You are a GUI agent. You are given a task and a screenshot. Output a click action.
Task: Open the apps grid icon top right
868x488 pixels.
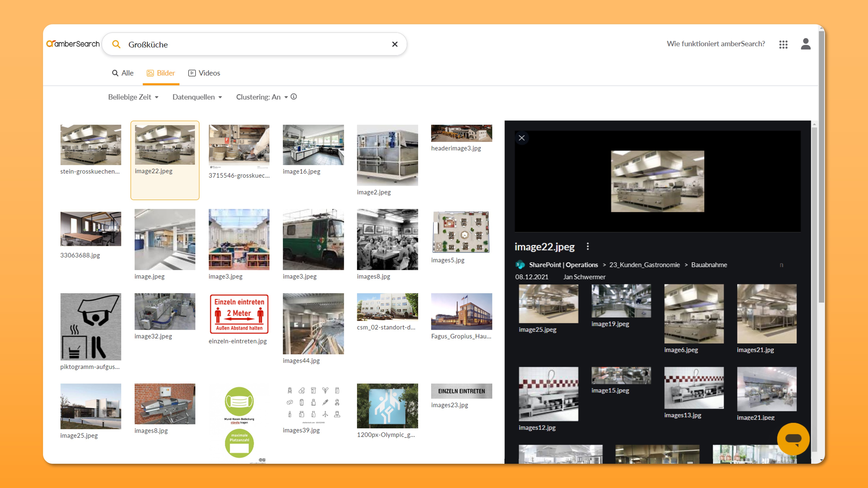(x=783, y=44)
